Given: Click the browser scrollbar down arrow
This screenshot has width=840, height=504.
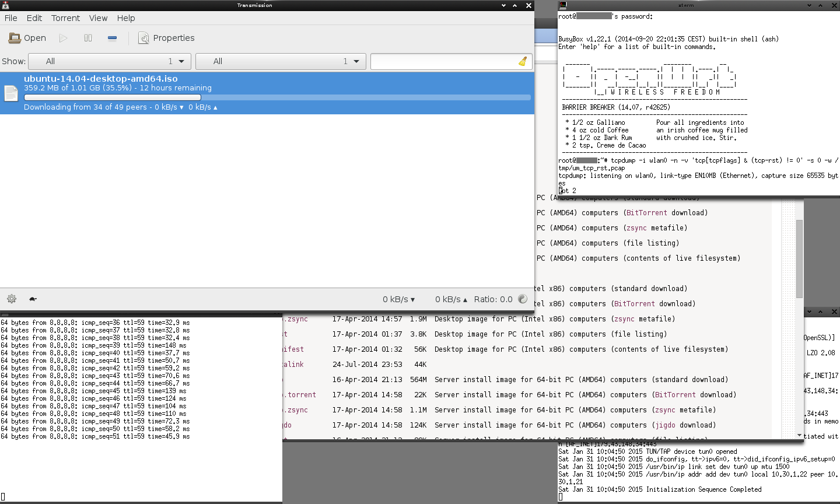Looking at the screenshot, I should [x=799, y=435].
